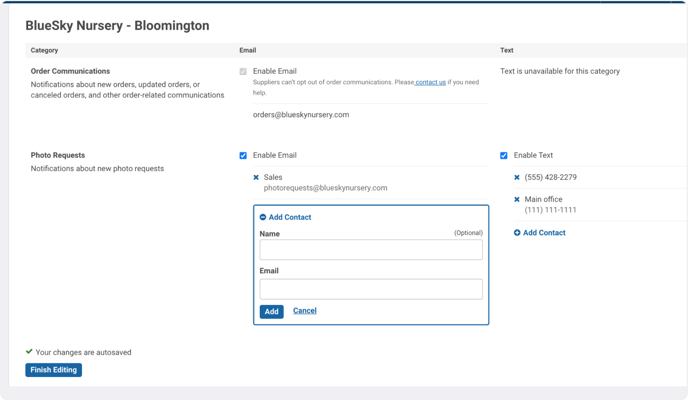
Task: Collapse the email Add Contact form
Action: (x=286, y=217)
